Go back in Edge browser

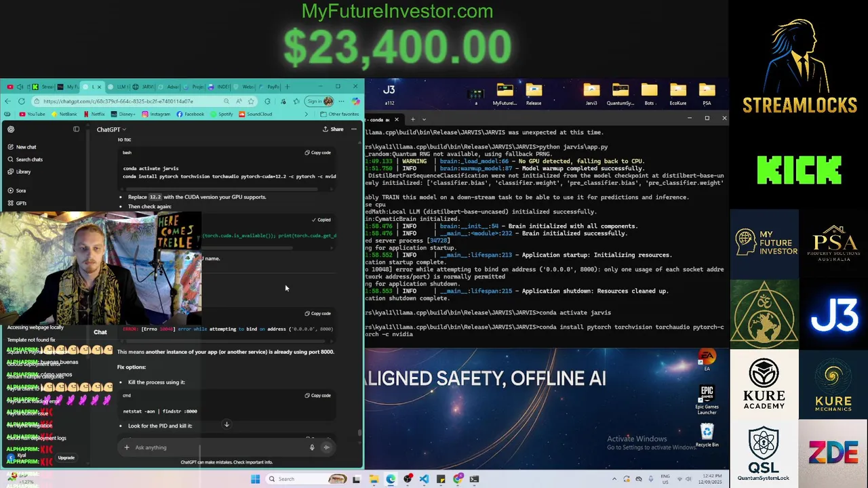pyautogui.click(x=7, y=101)
